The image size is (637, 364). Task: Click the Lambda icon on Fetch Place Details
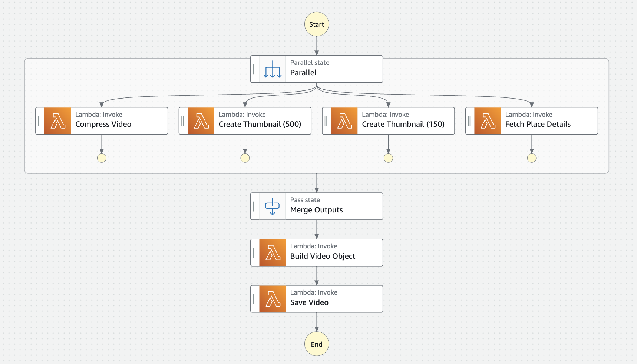487,120
